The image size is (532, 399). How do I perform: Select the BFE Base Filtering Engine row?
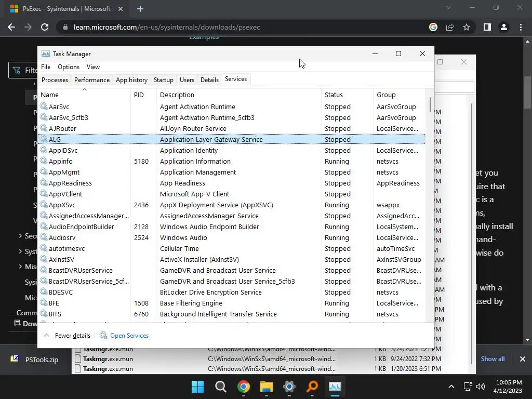click(231, 303)
